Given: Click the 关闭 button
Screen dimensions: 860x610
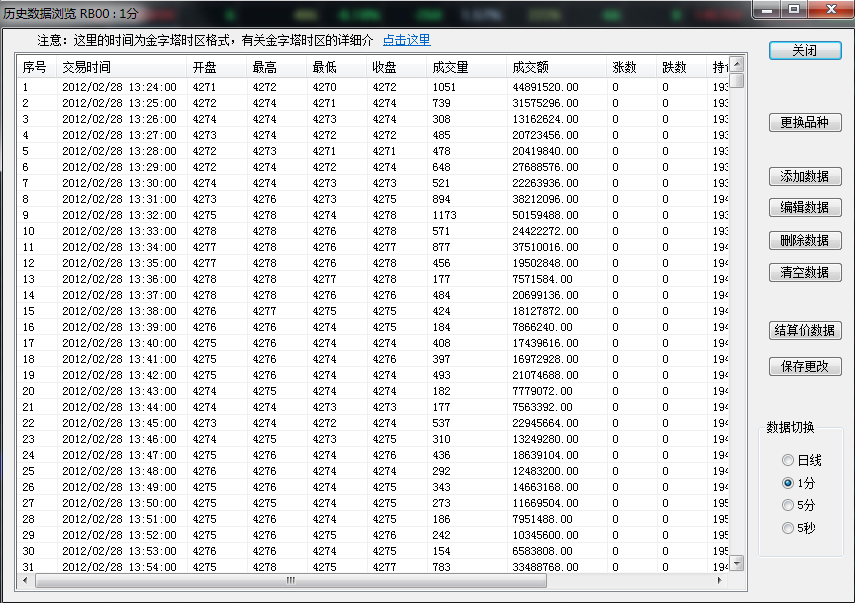Looking at the screenshot, I should click(804, 50).
